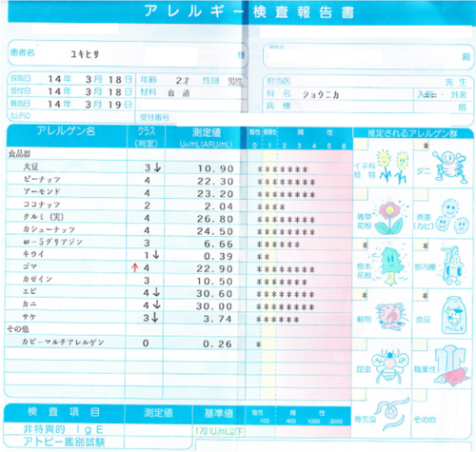Click the department name ショウニカ
This screenshot has width=476, height=452.
pyautogui.click(x=321, y=94)
